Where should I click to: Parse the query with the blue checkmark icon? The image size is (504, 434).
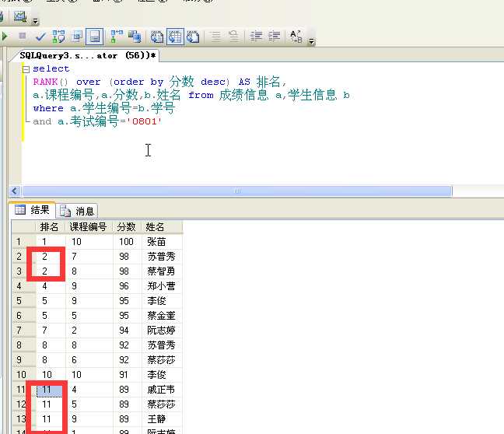click(40, 37)
